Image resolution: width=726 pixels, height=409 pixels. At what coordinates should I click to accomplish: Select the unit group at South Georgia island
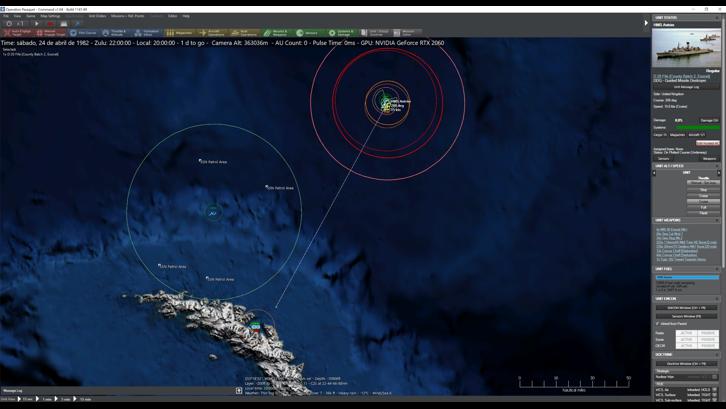pos(255,327)
